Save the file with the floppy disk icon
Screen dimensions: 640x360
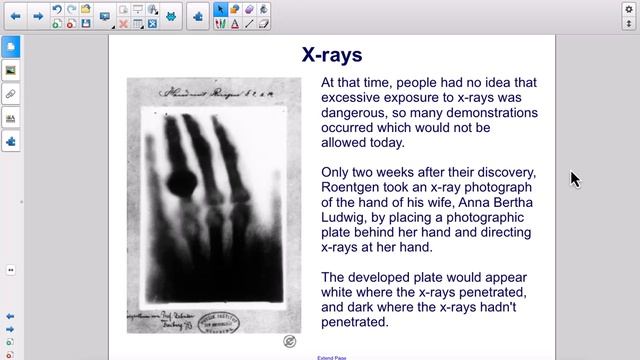pos(86,24)
